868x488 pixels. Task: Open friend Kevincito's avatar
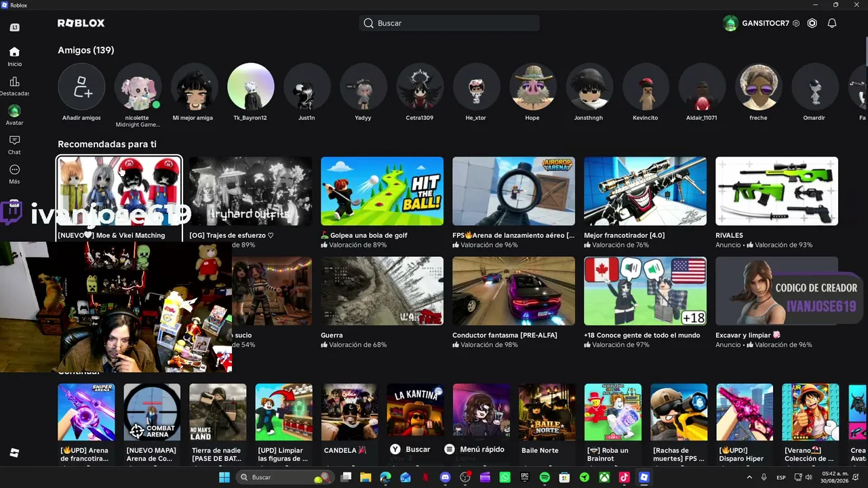(646, 87)
